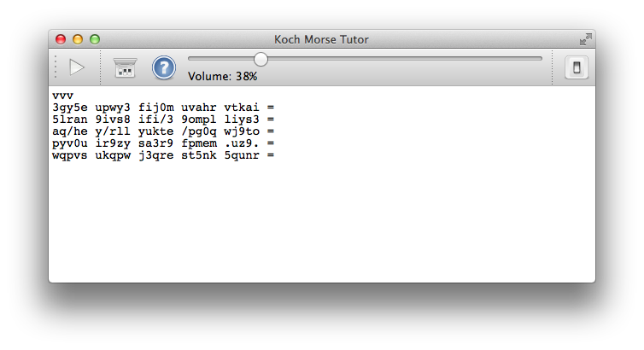Open the settings panel icon in toolbar

coord(125,67)
